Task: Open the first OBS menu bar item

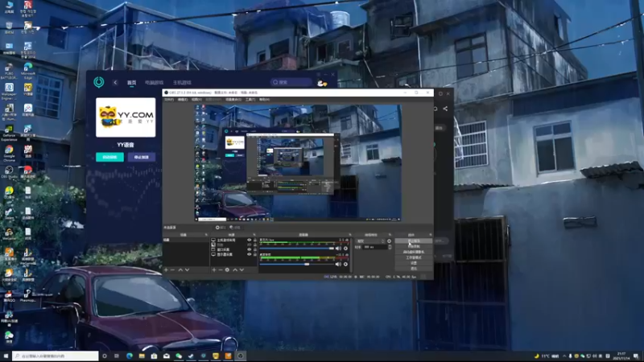Action: click(x=169, y=99)
